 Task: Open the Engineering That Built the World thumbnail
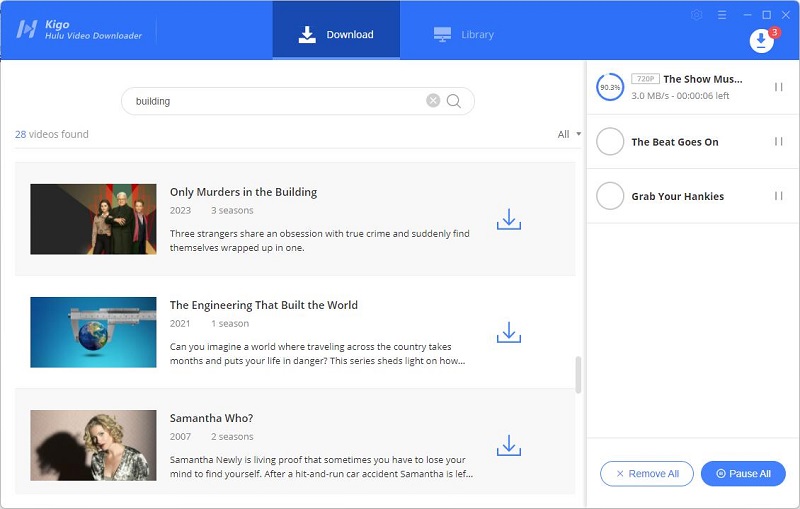(x=93, y=333)
